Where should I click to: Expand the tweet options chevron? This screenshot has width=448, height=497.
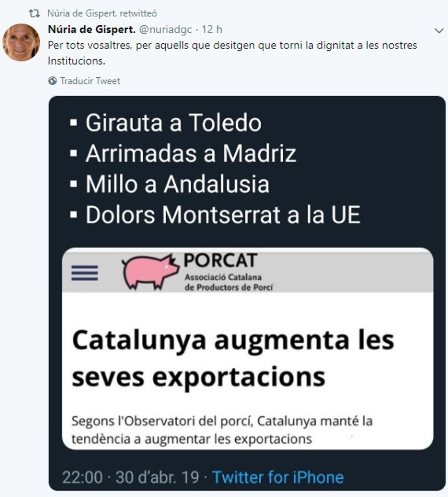pos(439,31)
